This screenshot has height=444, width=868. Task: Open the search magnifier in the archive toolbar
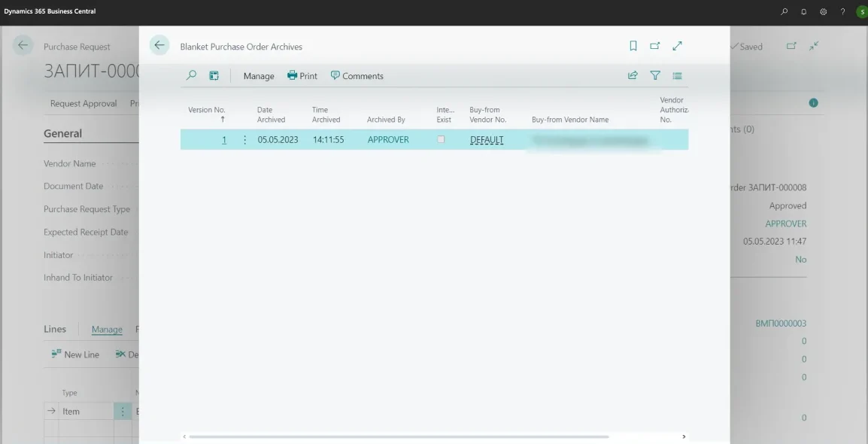click(192, 75)
